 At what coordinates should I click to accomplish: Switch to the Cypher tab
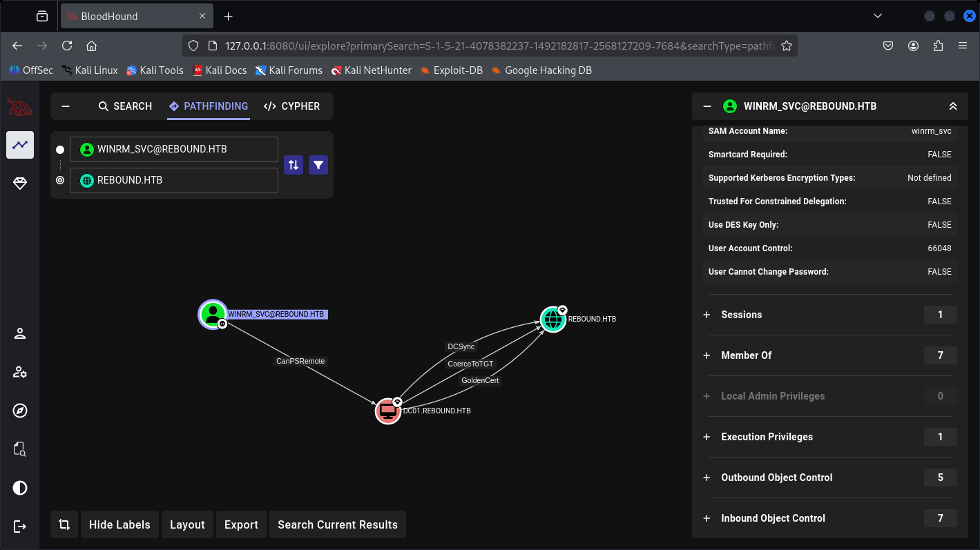tap(292, 106)
